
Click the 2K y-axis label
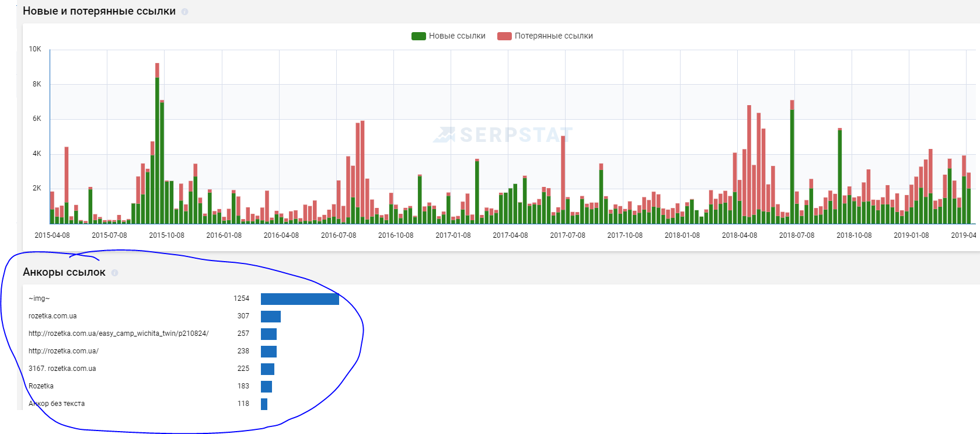[x=37, y=188]
